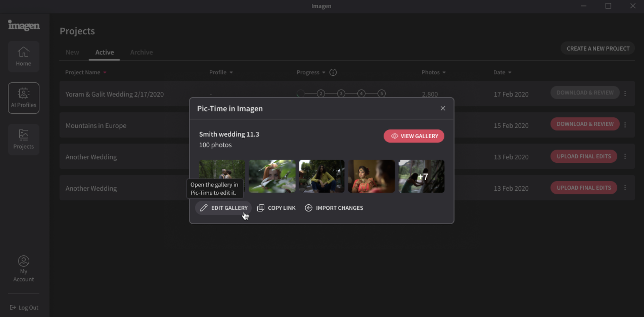Minimize the Imagen window
Screen dimensions: 644x317
coord(583,6)
